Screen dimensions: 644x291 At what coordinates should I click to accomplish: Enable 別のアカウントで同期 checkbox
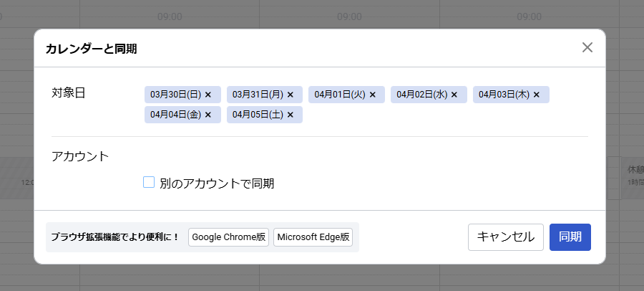(149, 183)
